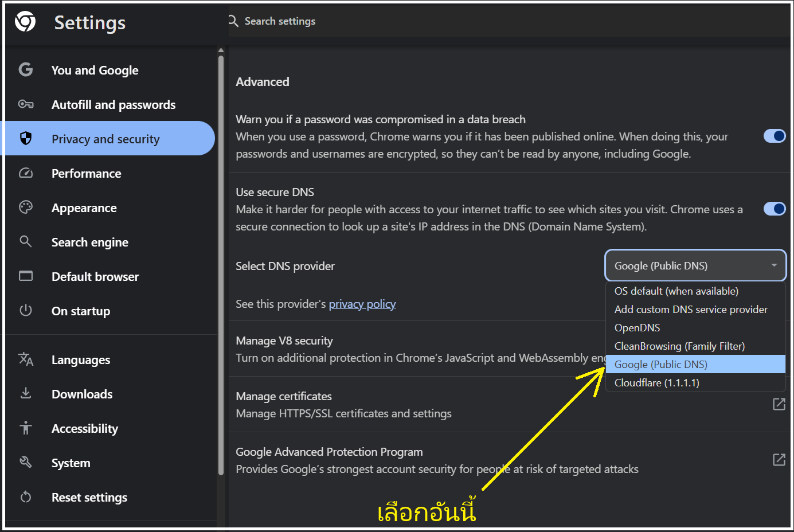Click the shield icon for Privacy

[26, 138]
